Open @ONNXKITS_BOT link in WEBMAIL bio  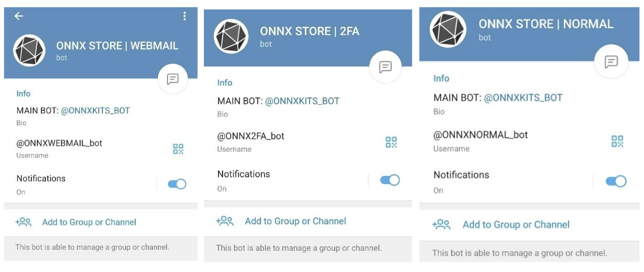[95, 110]
